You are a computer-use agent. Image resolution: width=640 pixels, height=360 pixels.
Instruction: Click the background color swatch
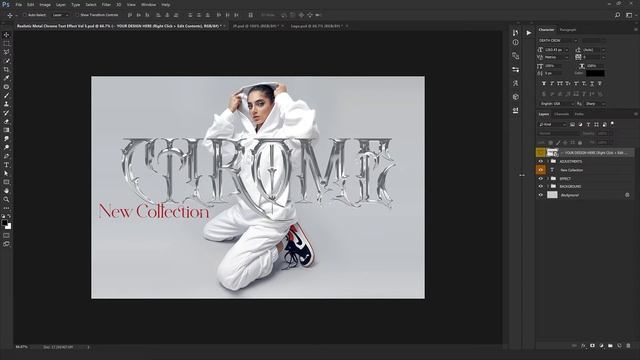tap(9, 226)
